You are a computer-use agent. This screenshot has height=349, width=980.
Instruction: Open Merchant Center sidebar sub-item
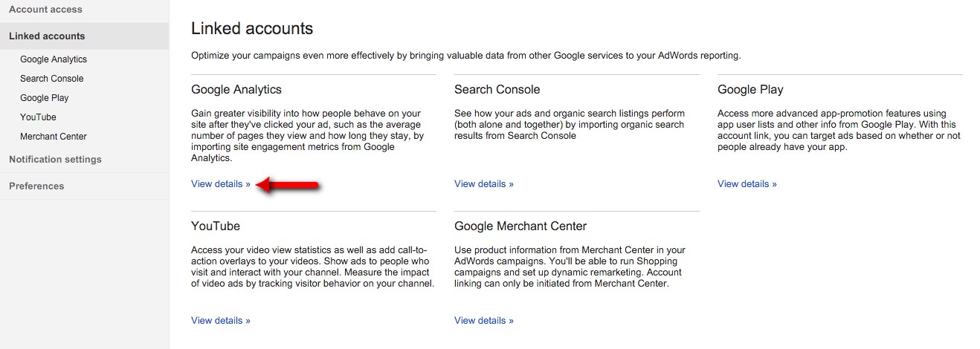(53, 137)
